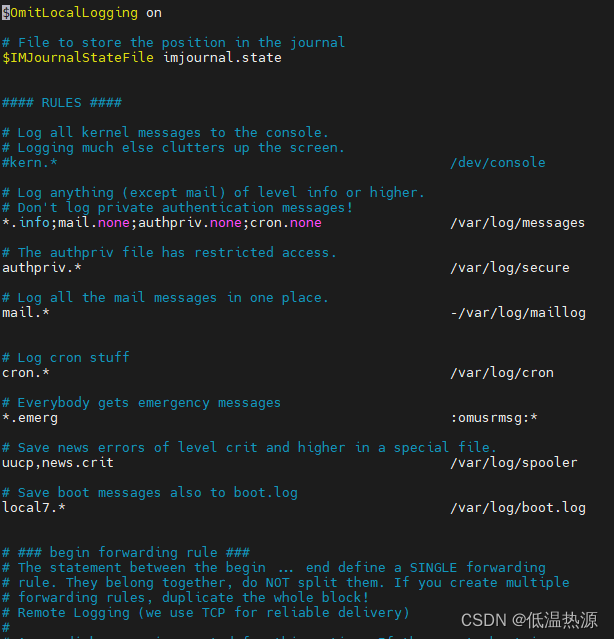This screenshot has height=639, width=614.
Task: Click the '/var/log/spooler' path
Action: click(x=514, y=463)
